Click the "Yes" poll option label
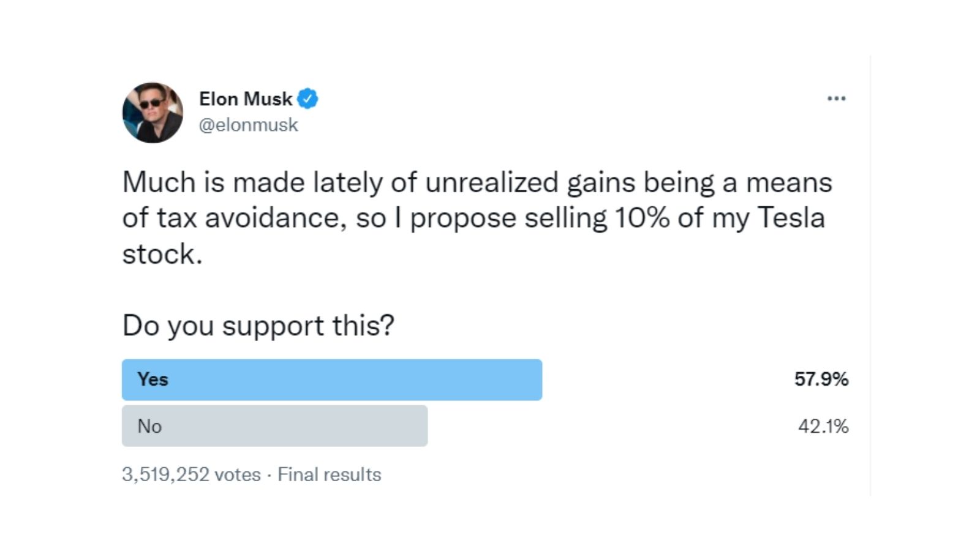 [153, 380]
